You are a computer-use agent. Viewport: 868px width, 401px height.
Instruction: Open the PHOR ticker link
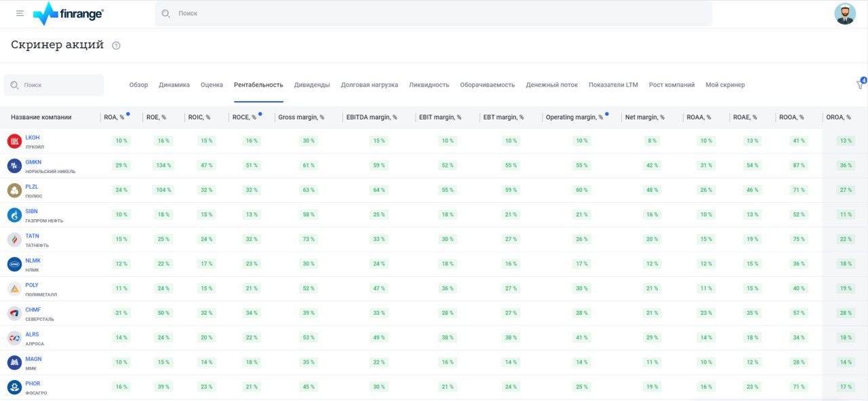tap(33, 383)
